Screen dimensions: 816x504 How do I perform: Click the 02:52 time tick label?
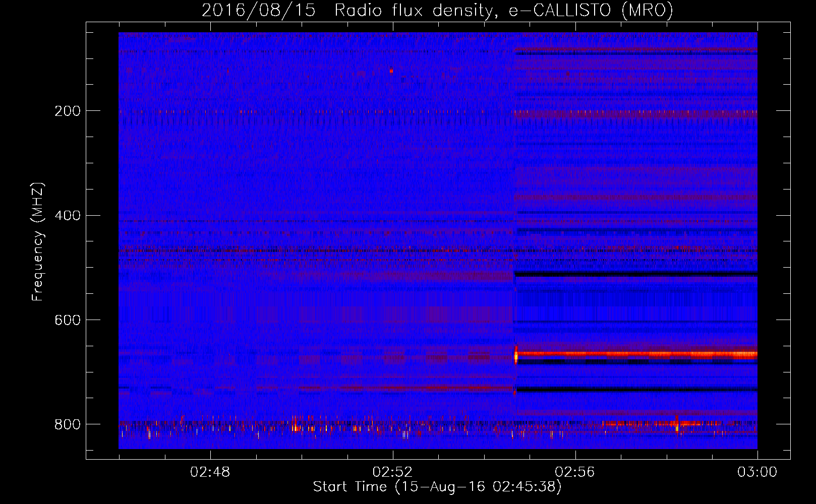tap(392, 472)
